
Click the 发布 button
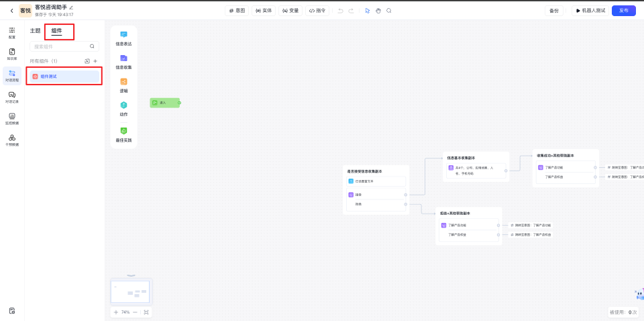click(623, 11)
